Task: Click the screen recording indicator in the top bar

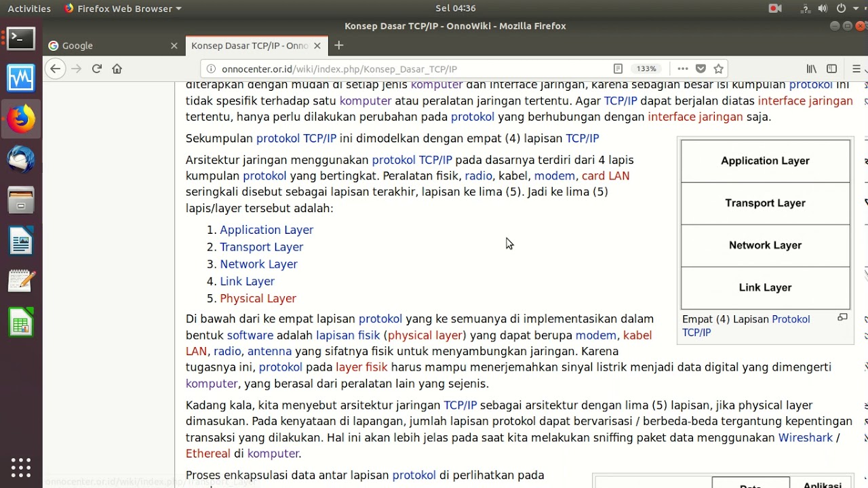Action: [775, 8]
